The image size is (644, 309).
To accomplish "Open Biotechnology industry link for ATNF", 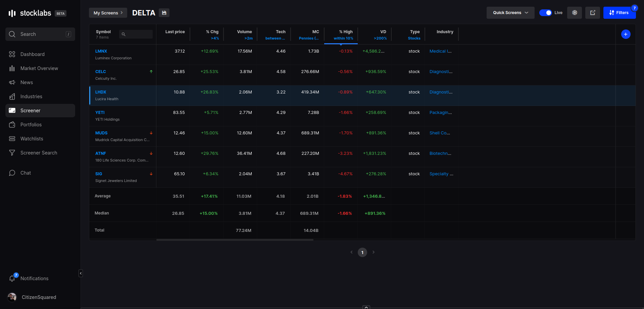I will 440,153.
